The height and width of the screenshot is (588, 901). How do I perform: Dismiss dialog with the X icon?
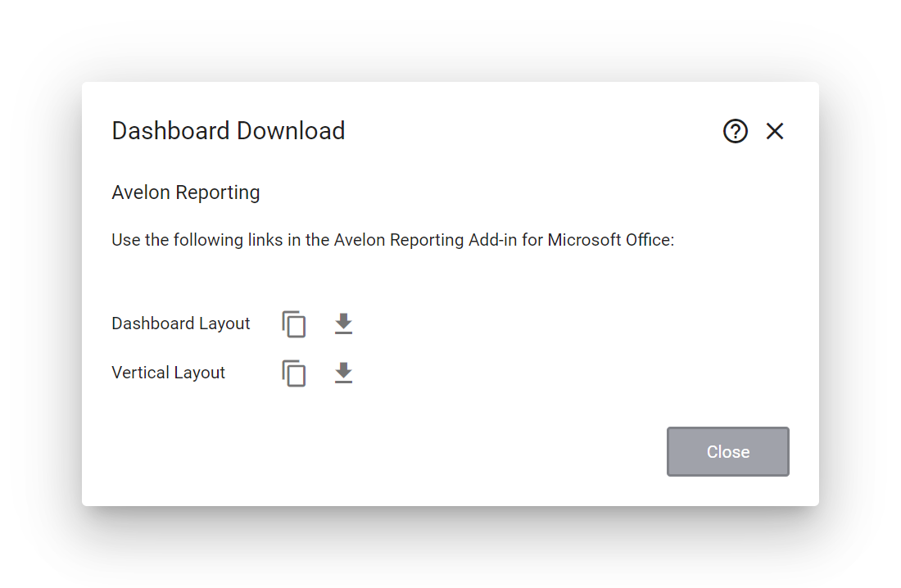click(775, 131)
